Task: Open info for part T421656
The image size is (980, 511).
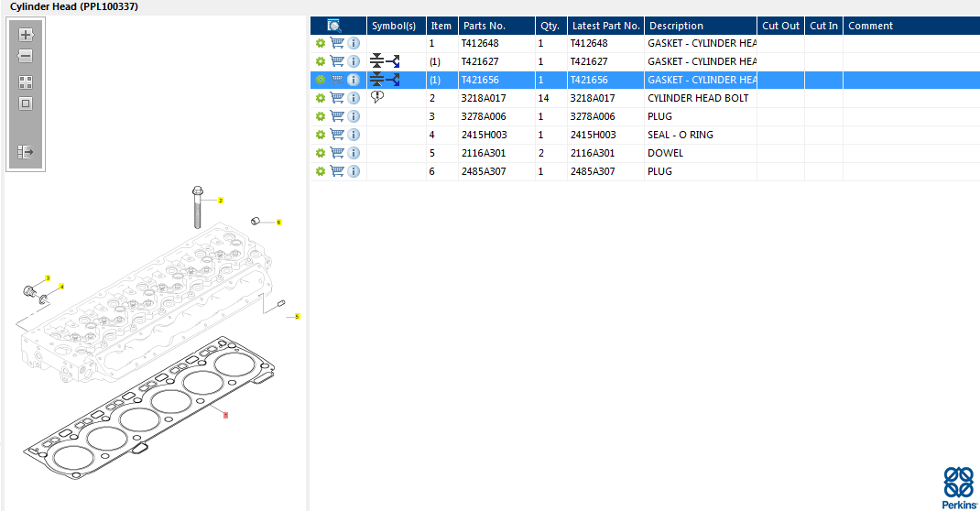Action: click(354, 80)
